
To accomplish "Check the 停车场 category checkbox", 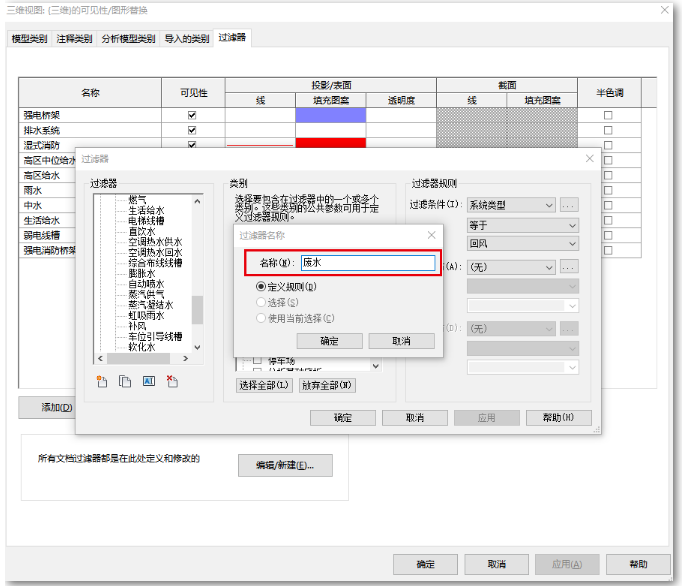I will coord(258,361).
